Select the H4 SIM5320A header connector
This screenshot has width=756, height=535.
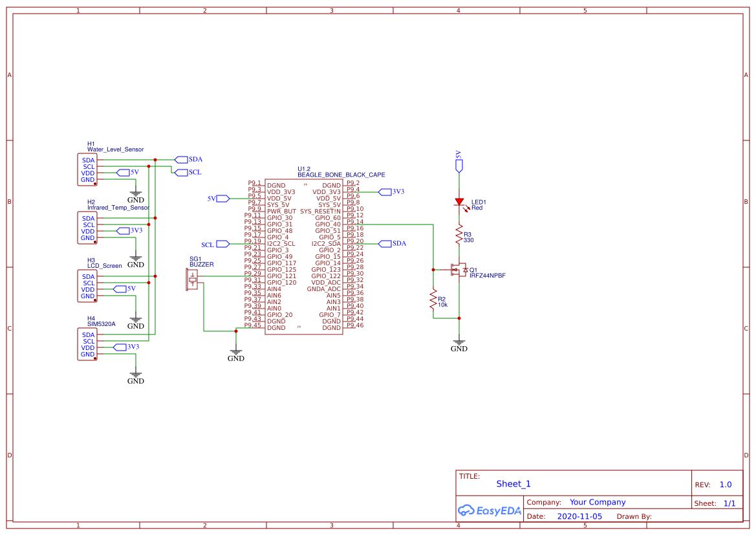tap(87, 344)
